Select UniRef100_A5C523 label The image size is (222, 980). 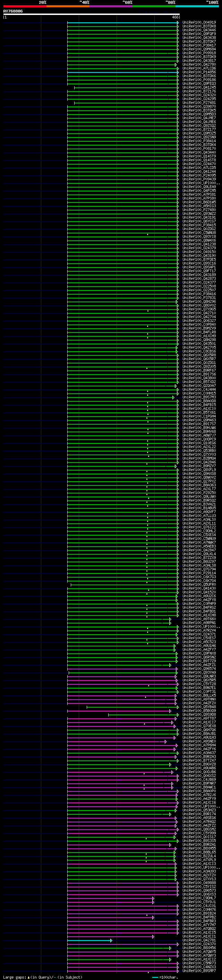point(199,642)
